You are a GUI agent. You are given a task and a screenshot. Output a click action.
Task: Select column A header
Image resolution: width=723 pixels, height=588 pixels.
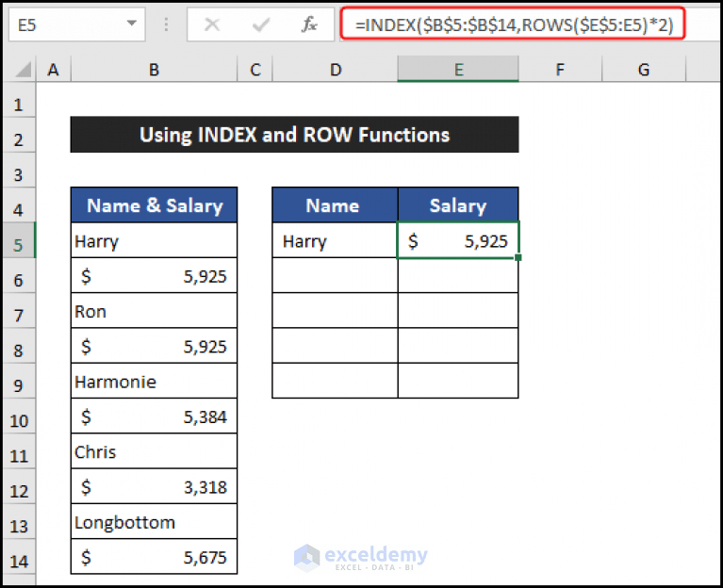pyautogui.click(x=54, y=70)
